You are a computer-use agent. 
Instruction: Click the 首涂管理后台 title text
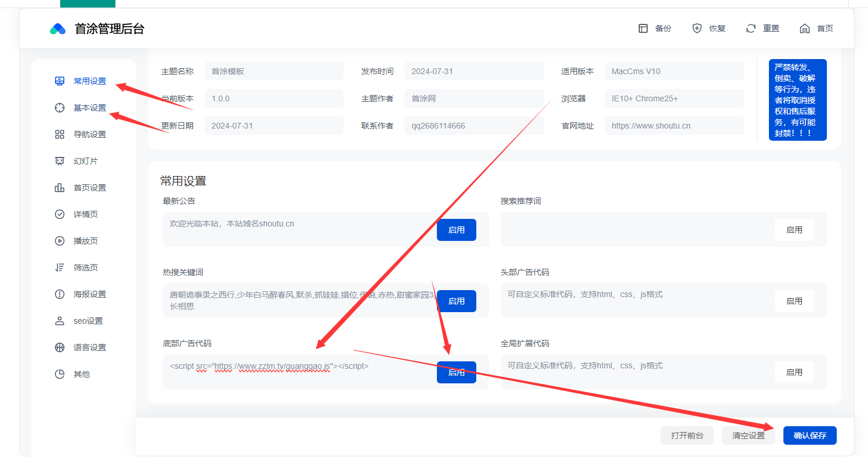(x=110, y=28)
